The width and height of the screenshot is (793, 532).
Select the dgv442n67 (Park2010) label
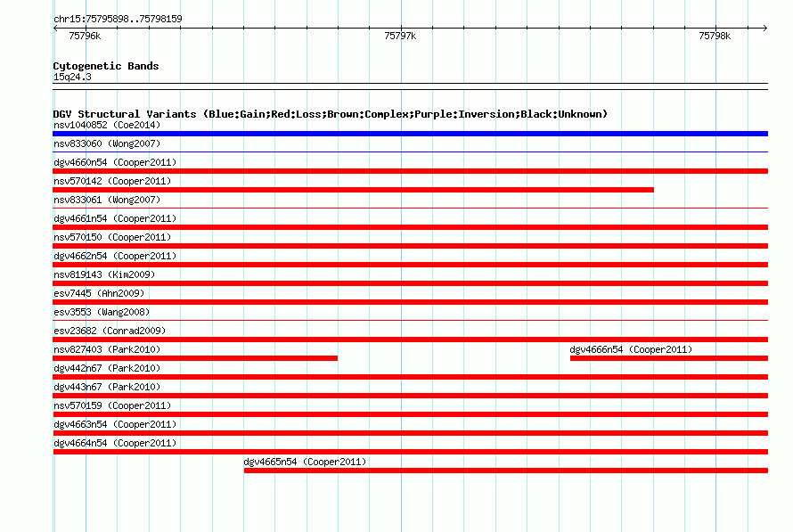(107, 368)
